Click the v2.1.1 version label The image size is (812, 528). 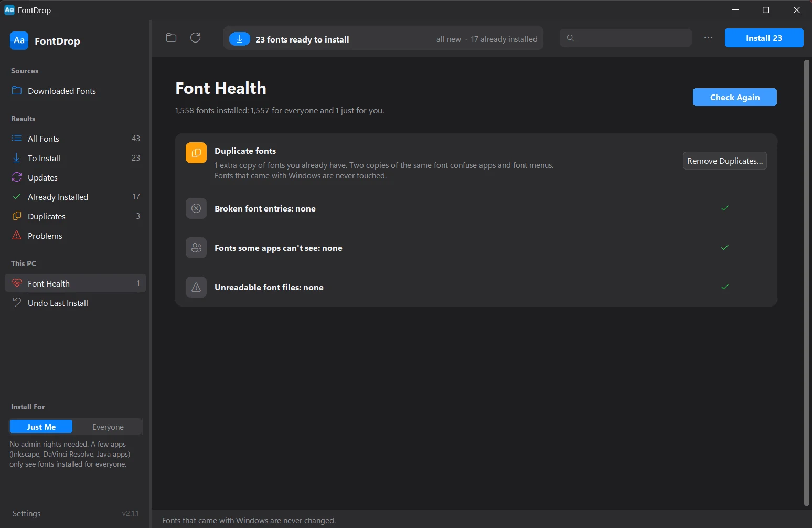[131, 513]
